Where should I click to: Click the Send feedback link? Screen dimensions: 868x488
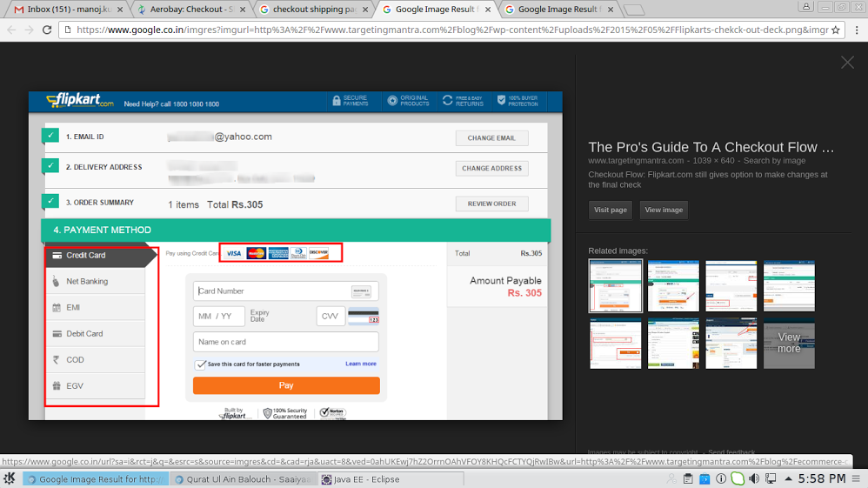[x=731, y=452]
